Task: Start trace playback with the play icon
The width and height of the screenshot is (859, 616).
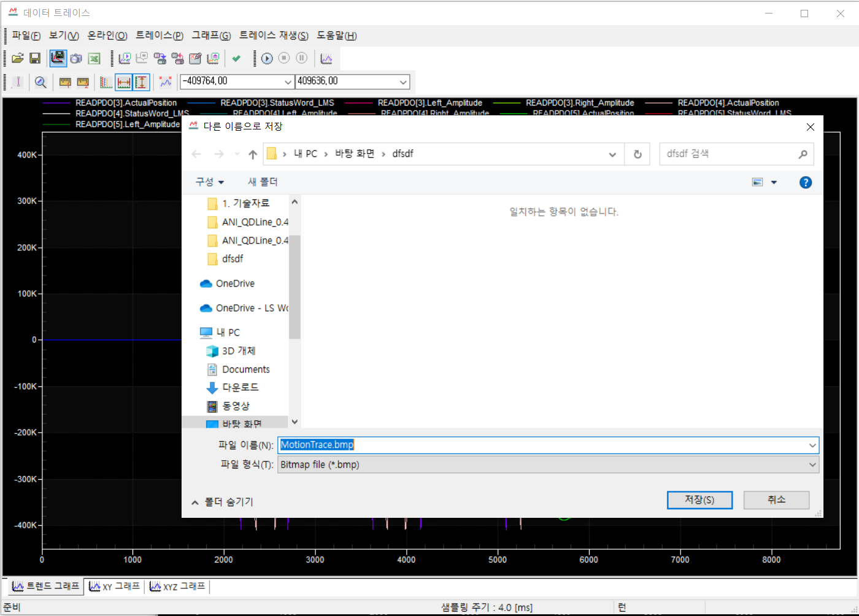Action: 266,58
